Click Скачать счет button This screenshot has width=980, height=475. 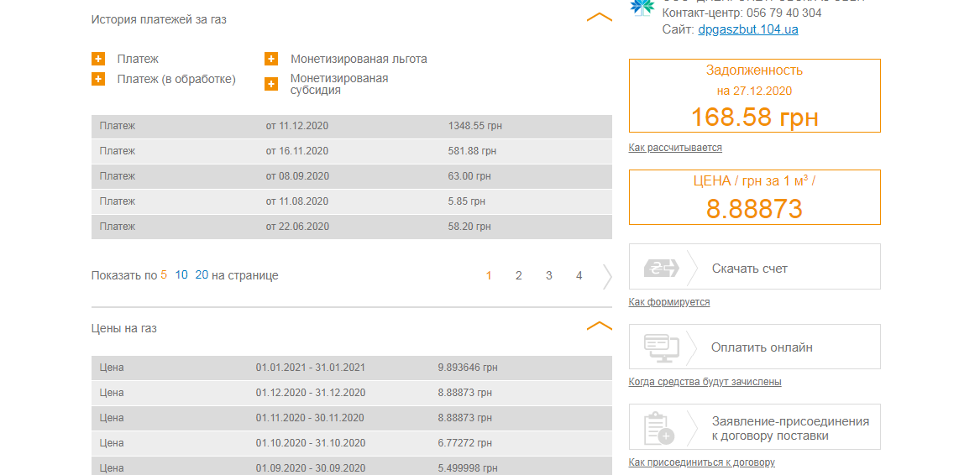pyautogui.click(x=754, y=267)
